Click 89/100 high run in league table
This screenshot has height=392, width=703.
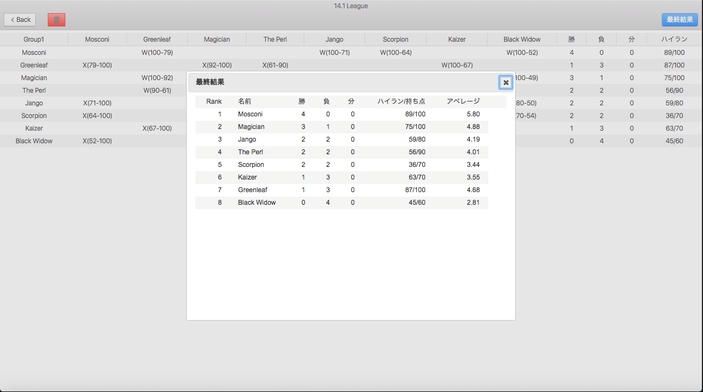tap(674, 52)
